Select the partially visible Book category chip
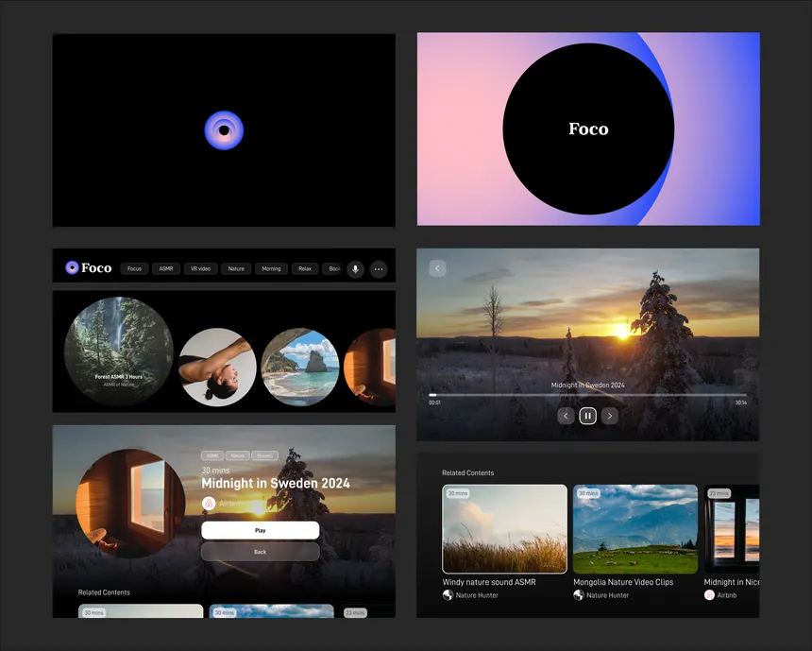Viewport: 812px width, 651px height. coord(333,268)
